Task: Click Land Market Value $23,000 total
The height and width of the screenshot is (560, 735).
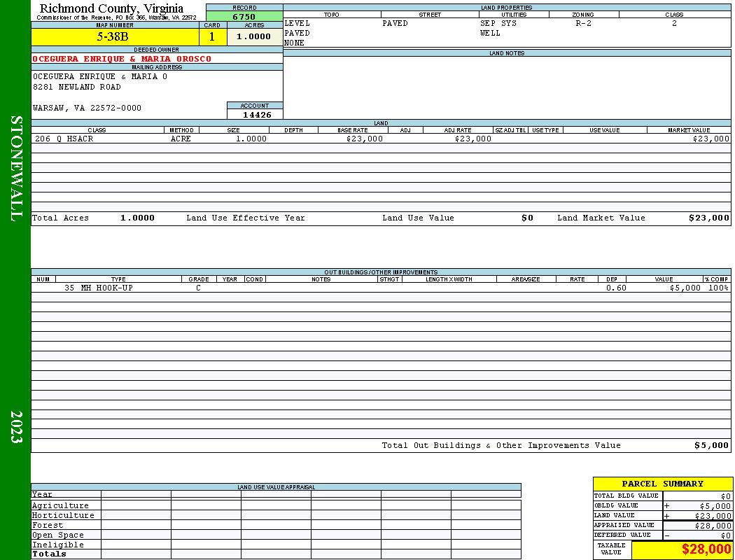Action: click(708, 218)
